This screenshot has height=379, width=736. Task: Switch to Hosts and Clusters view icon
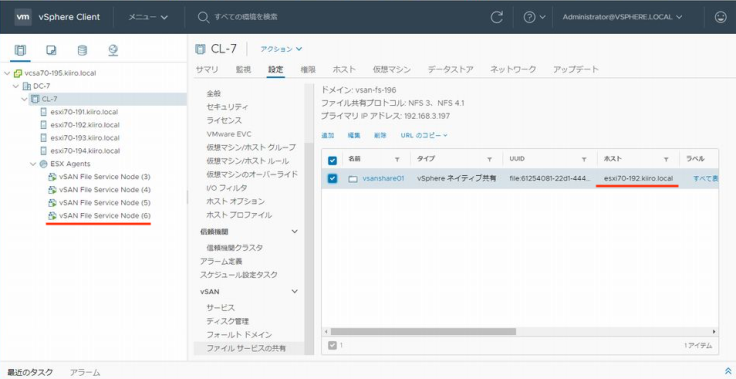pyautogui.click(x=20, y=50)
